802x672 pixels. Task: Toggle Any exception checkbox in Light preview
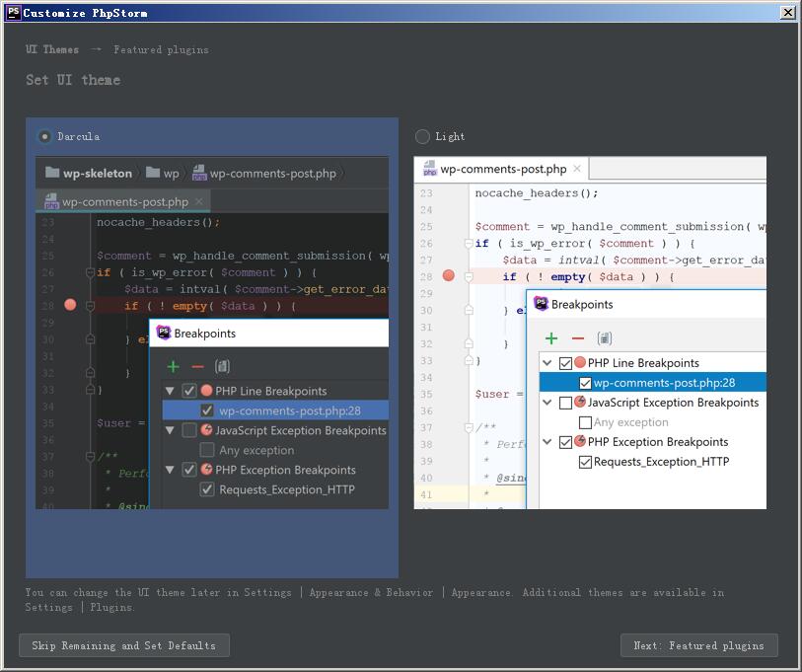[585, 422]
